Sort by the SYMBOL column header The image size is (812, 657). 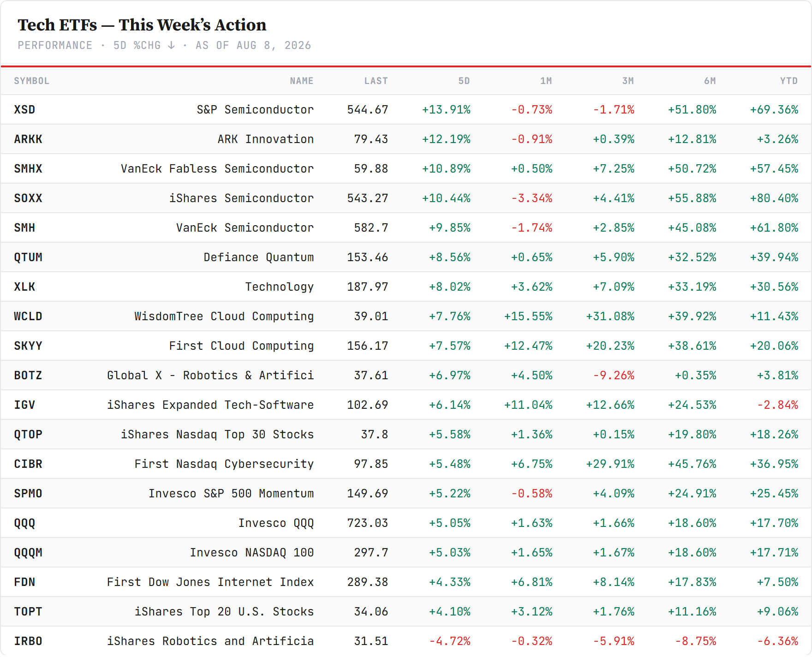point(31,81)
